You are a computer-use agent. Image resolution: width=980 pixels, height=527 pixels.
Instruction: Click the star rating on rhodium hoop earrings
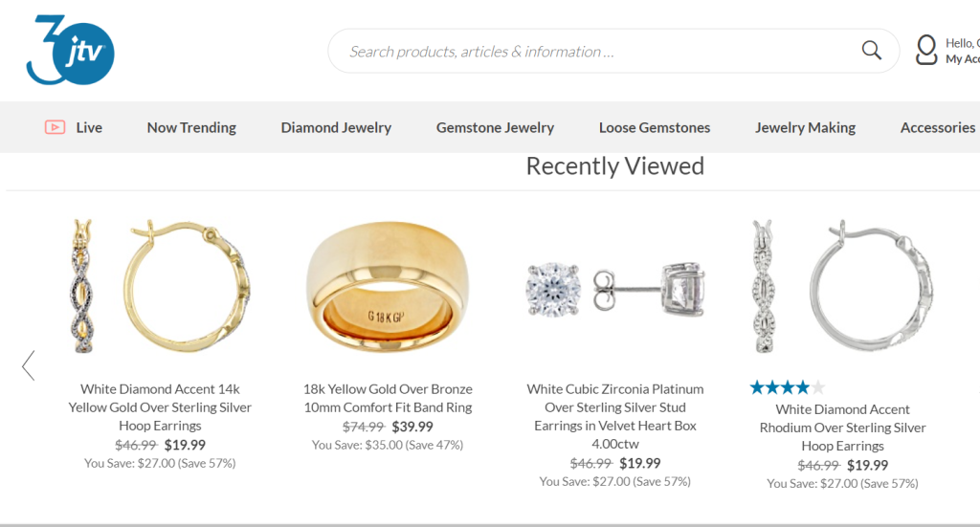pyautogui.click(x=787, y=387)
